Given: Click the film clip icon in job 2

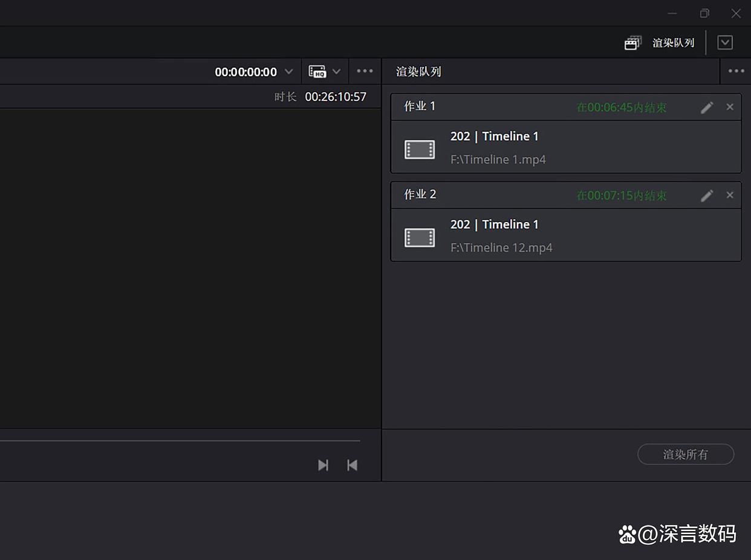Looking at the screenshot, I should coord(420,238).
